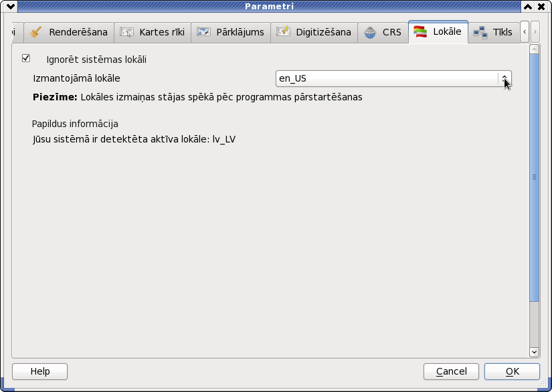Show more tabs with the right arrow
552x392 pixels.
535,32
